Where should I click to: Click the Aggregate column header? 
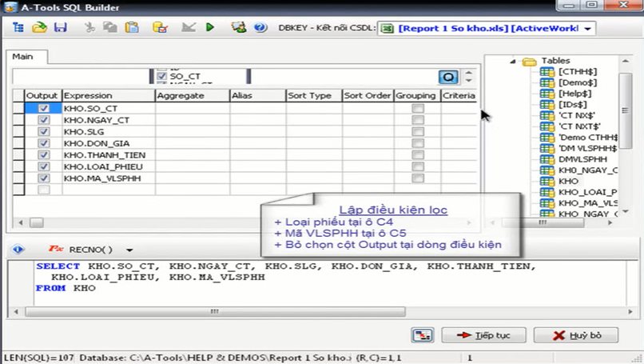coord(193,95)
